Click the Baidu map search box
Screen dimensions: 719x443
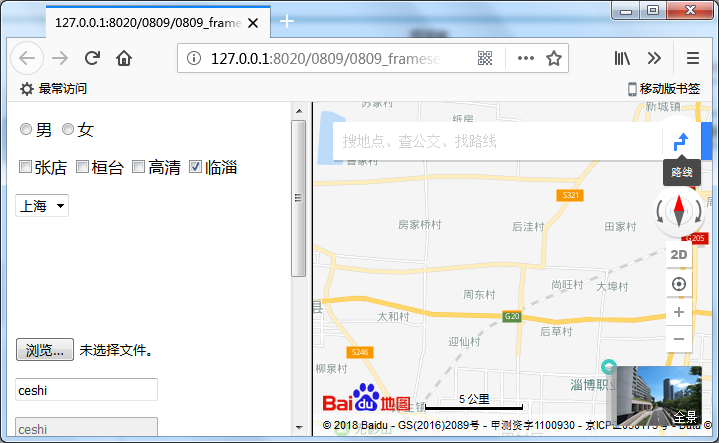498,141
